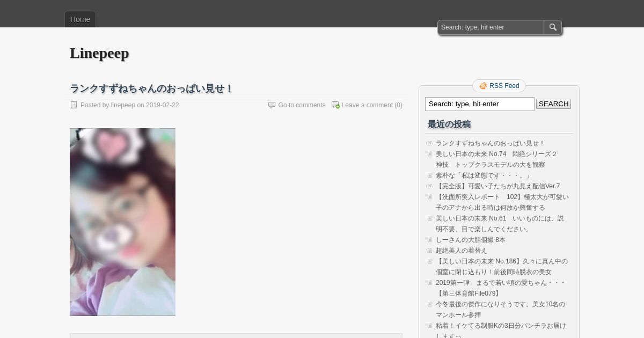This screenshot has width=644, height=338.
Task: Click bullet icon beside 超絶美人の着替え
Action: click(430, 251)
